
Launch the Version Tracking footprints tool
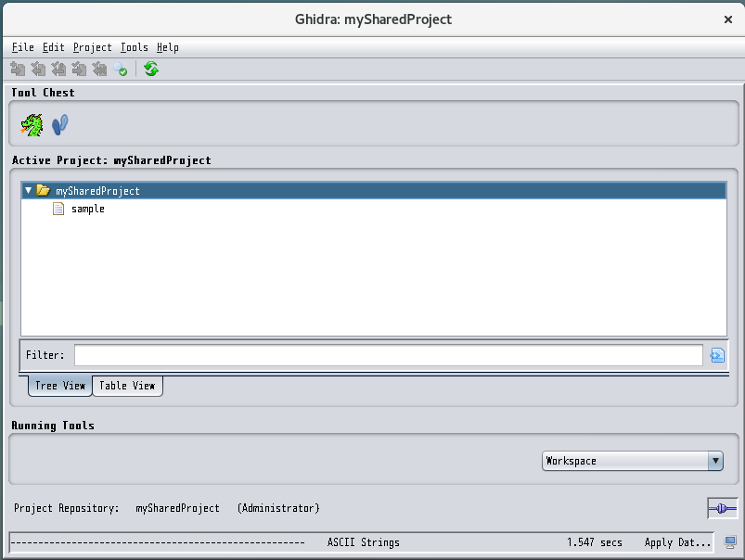click(x=60, y=125)
